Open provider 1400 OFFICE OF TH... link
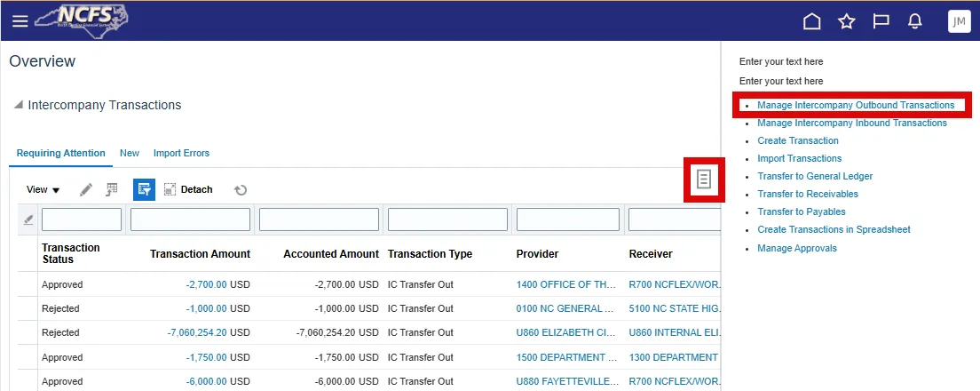This screenshot has width=980, height=391. (567, 284)
